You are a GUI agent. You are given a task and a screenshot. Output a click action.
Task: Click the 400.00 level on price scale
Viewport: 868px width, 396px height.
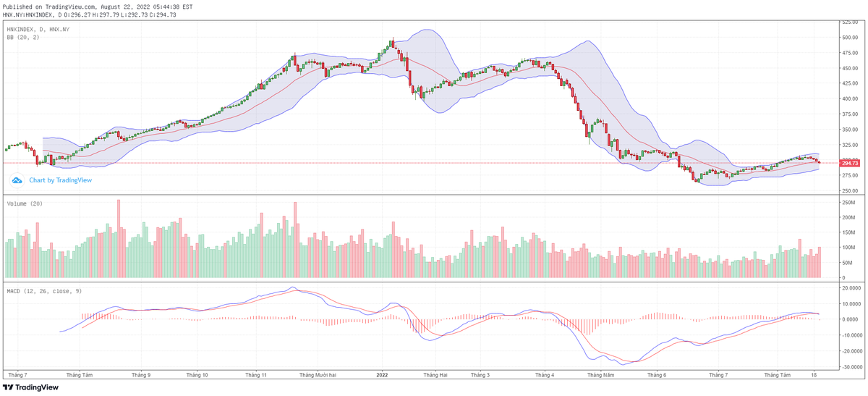(x=849, y=99)
